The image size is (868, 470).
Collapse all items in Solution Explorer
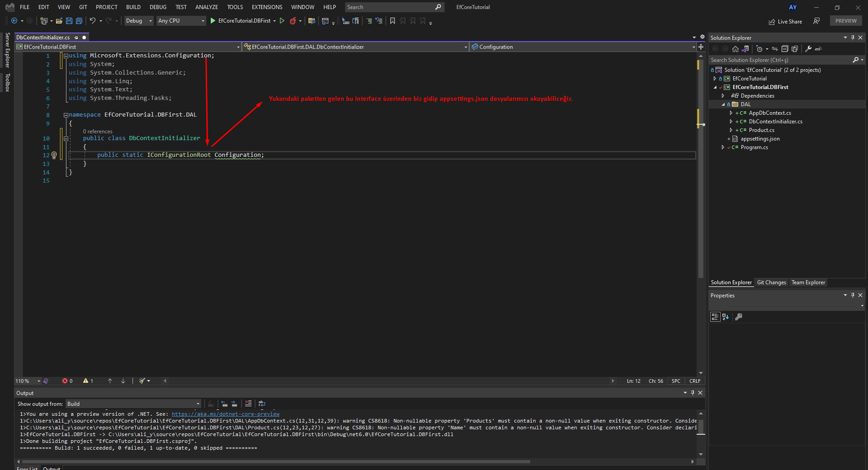[786, 49]
